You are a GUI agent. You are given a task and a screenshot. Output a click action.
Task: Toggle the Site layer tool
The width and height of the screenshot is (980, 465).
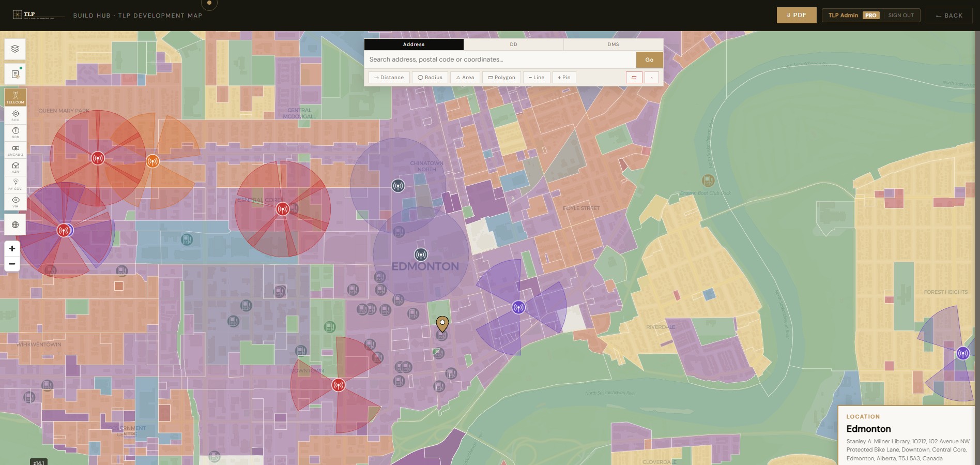point(16,115)
